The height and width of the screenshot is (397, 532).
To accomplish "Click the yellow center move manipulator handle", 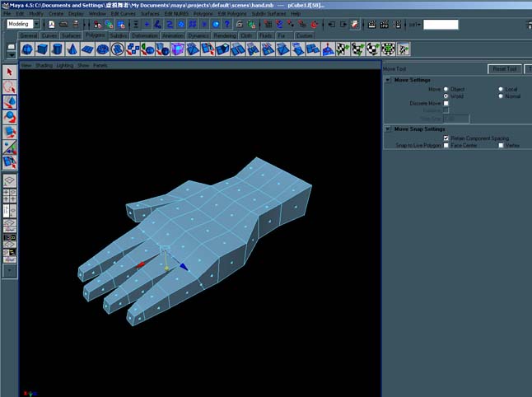I will tap(166, 269).
